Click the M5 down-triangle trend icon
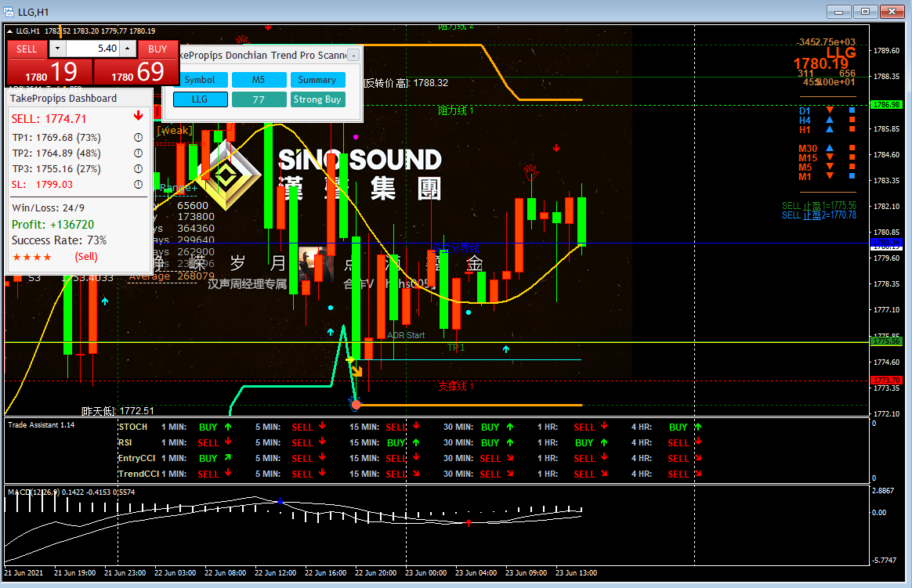Viewport: 912px width, 588px height. [830, 166]
